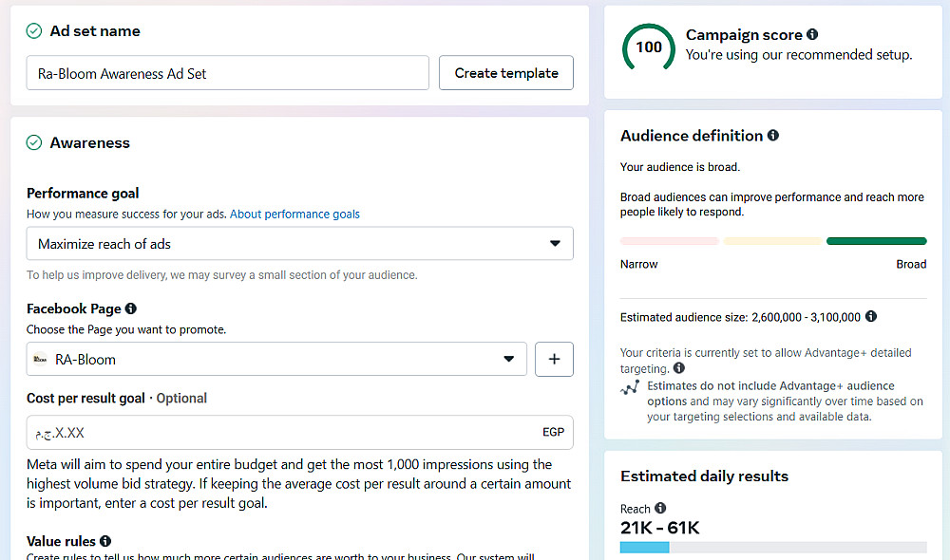Click the Facebook Page info icon
The width and height of the screenshot is (950, 560).
131,308
